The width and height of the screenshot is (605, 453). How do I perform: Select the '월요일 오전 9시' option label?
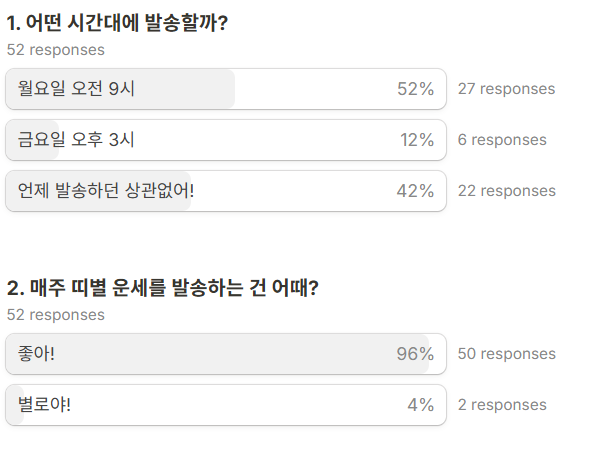[x=76, y=89]
